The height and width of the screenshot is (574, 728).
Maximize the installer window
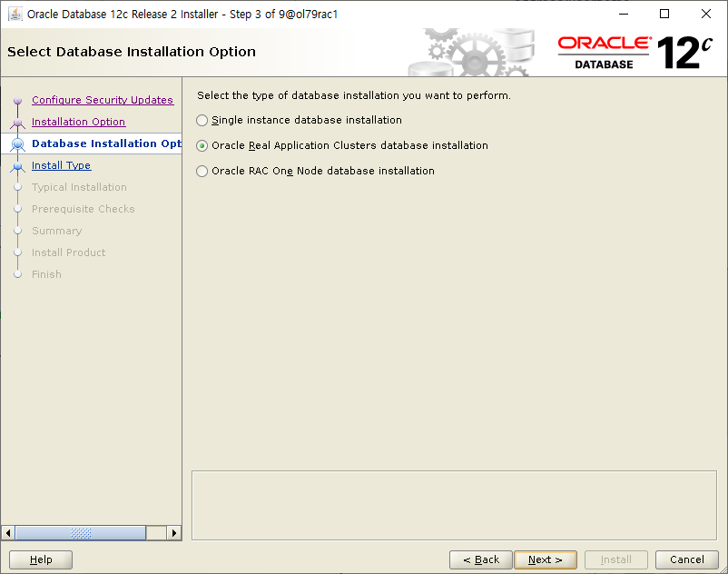(664, 14)
